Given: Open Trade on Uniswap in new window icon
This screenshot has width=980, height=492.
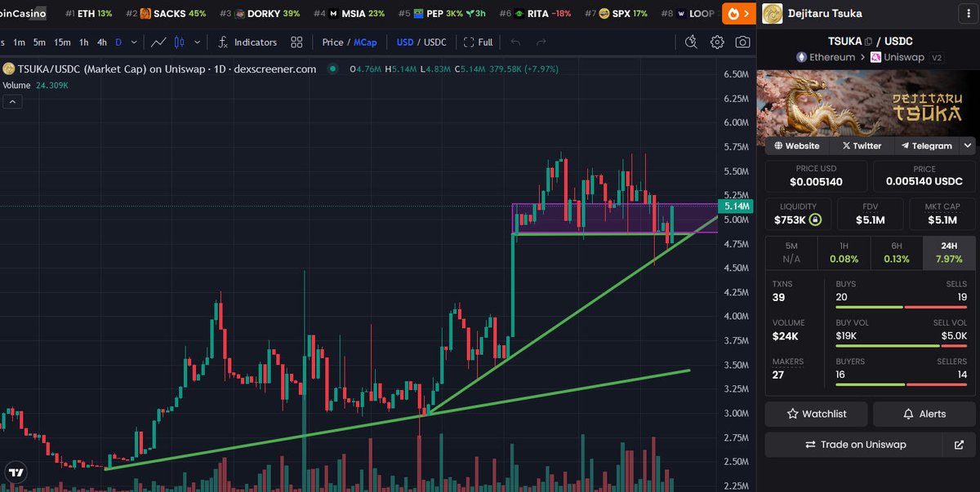Looking at the screenshot, I should (958, 445).
